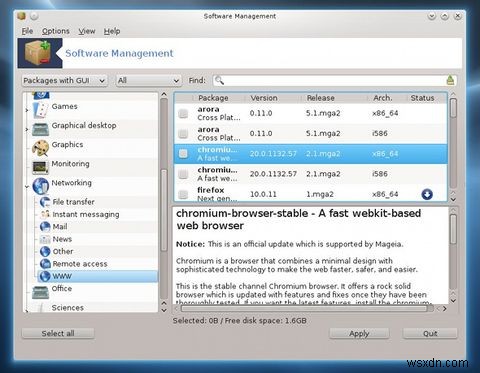Select the Instant messaging subcategory label
The height and width of the screenshot is (373, 480).
pos(86,214)
